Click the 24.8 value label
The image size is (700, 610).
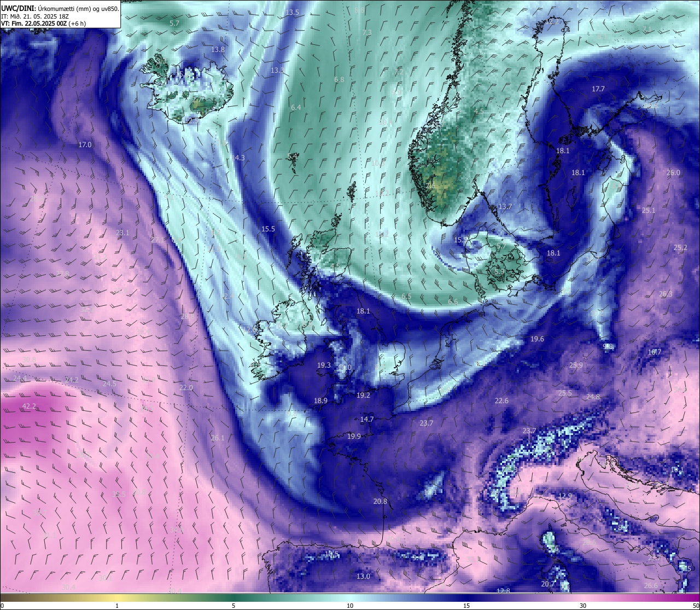pos(593,397)
